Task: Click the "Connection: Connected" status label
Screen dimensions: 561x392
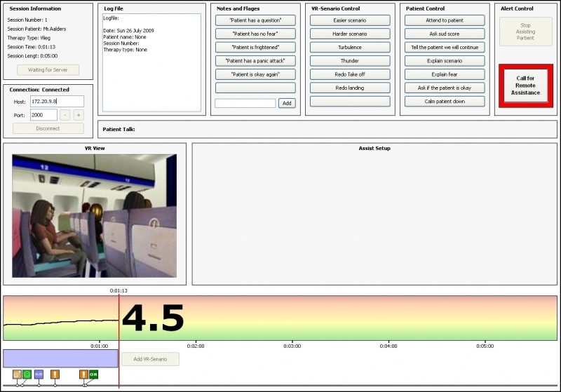Action: coord(39,90)
